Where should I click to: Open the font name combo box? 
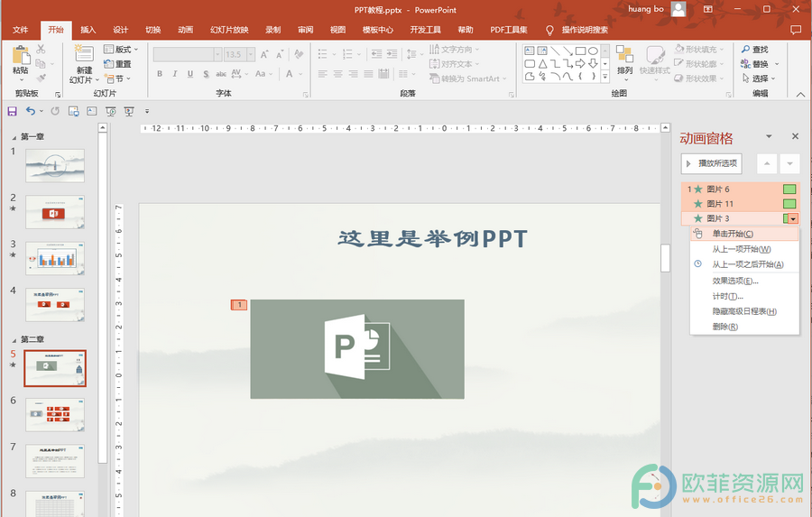pyautogui.click(x=188, y=54)
